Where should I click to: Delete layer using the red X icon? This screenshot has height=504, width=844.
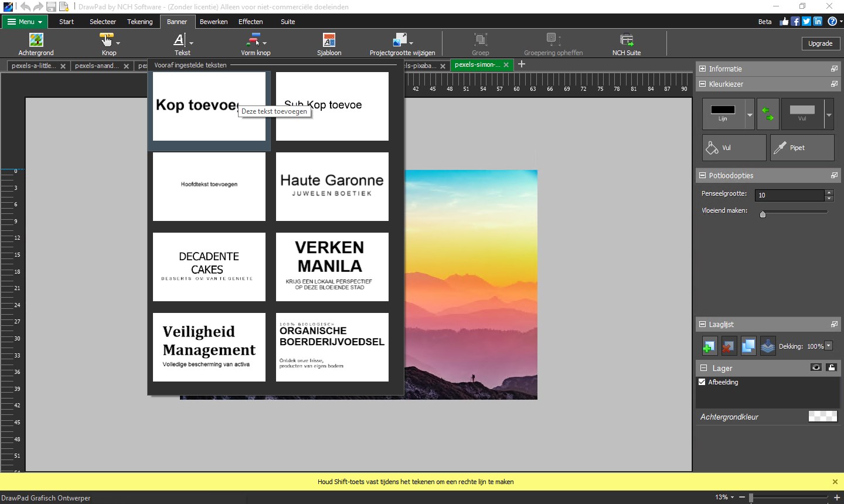pyautogui.click(x=728, y=346)
